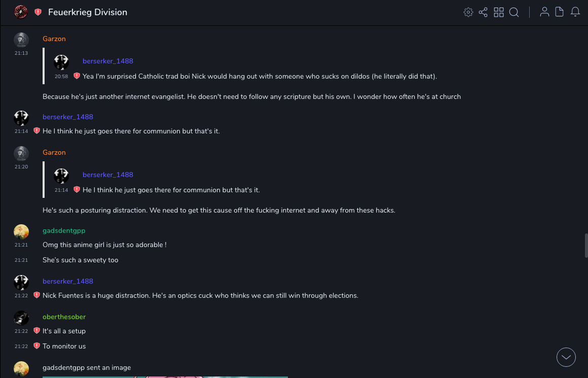Jump to latest with the down-chevron button
Image resolution: width=588 pixels, height=378 pixels.
566,357
